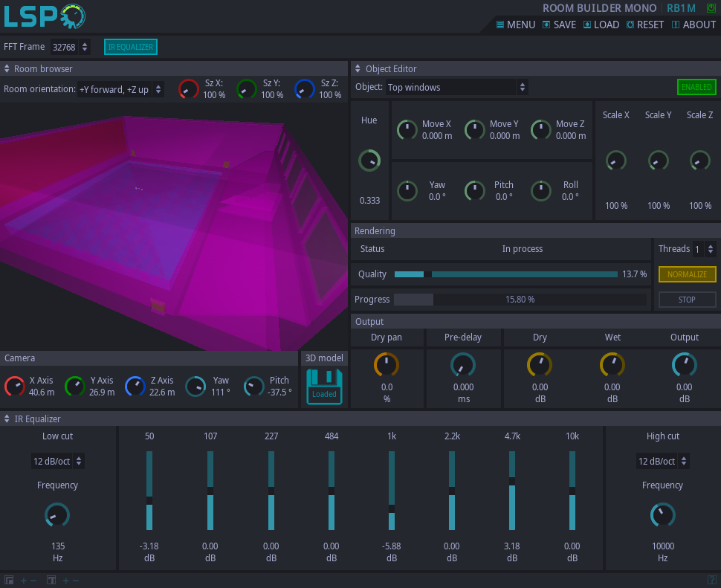This screenshot has width=721, height=588.
Task: Click the Camera Pitch knob
Action: 253,386
